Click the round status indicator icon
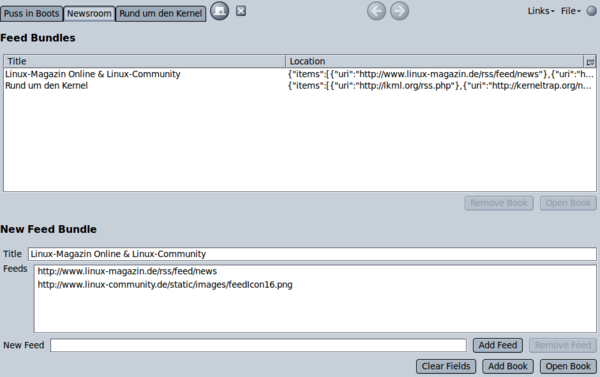This screenshot has width=600, height=377. tap(592, 11)
